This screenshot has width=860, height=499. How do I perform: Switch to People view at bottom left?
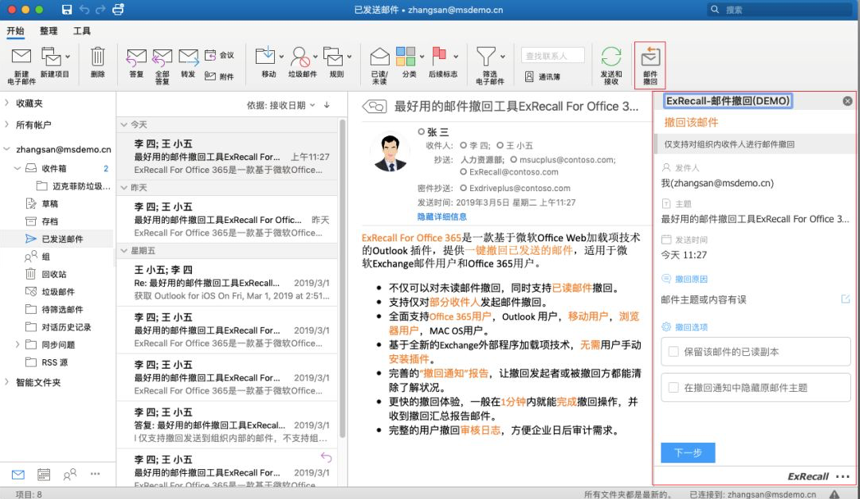tap(70, 474)
